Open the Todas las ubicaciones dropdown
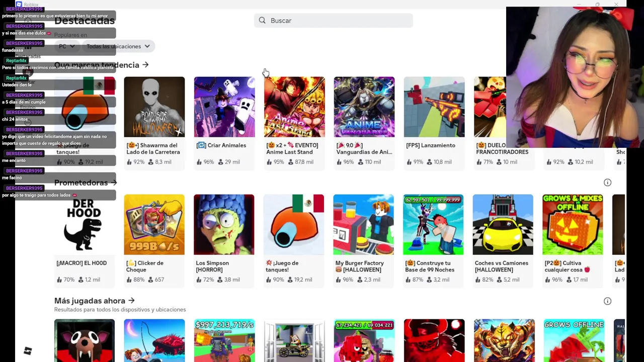This screenshot has width=644, height=362. point(118,46)
